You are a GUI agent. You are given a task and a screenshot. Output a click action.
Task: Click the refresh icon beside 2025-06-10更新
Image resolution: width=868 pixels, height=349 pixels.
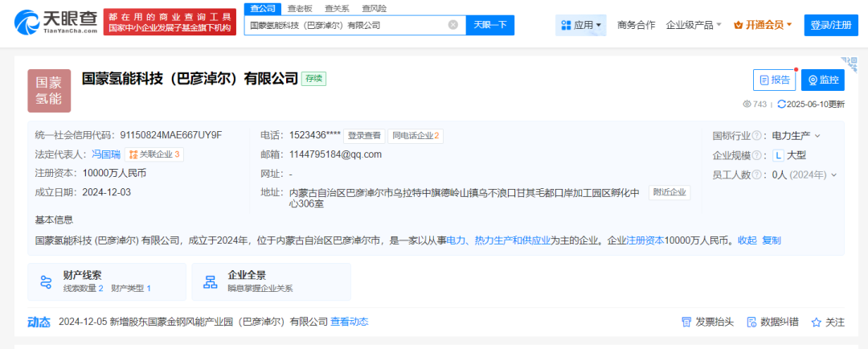pyautogui.click(x=782, y=105)
